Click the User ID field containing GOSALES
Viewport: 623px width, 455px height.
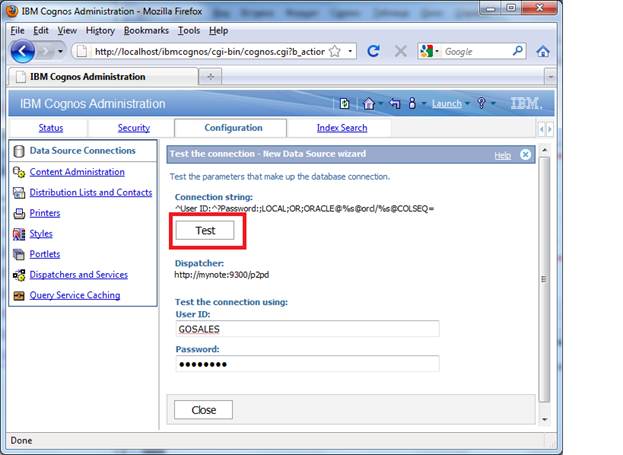click(307, 329)
